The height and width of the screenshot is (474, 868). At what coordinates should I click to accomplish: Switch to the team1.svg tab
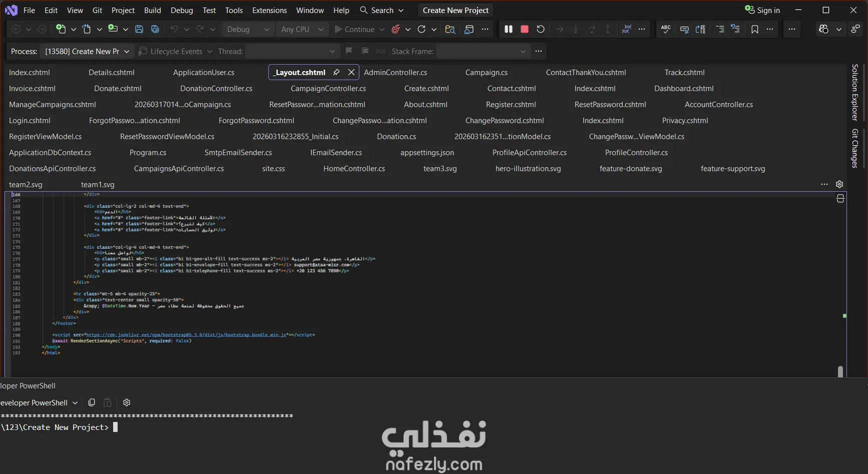coord(98,184)
